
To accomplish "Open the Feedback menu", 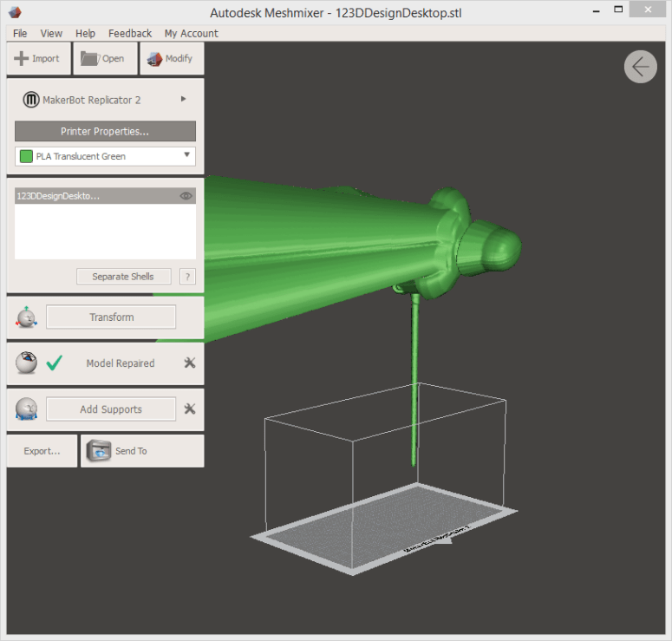I will pyautogui.click(x=130, y=33).
